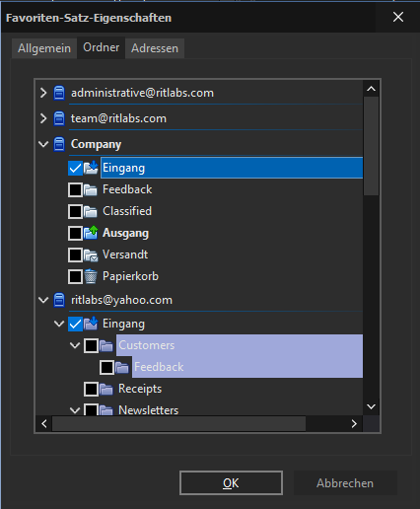Click the Abbrechen button
The height and width of the screenshot is (509, 420).
(345, 482)
